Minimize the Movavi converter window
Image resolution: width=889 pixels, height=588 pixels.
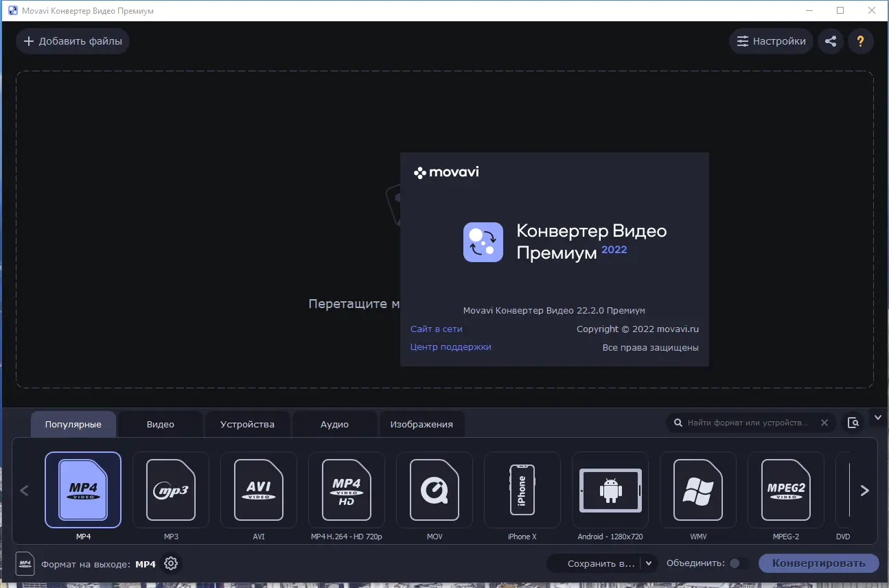pos(808,10)
